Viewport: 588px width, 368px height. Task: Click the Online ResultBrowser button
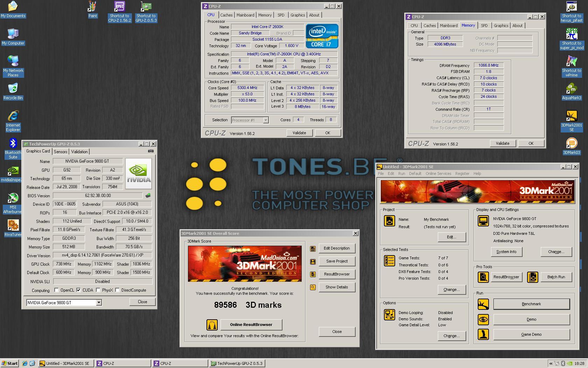tap(251, 325)
